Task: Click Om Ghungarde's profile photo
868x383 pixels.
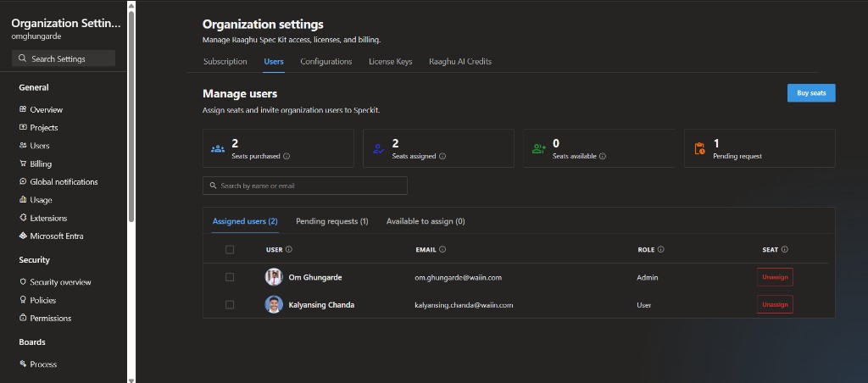Action: (274, 277)
